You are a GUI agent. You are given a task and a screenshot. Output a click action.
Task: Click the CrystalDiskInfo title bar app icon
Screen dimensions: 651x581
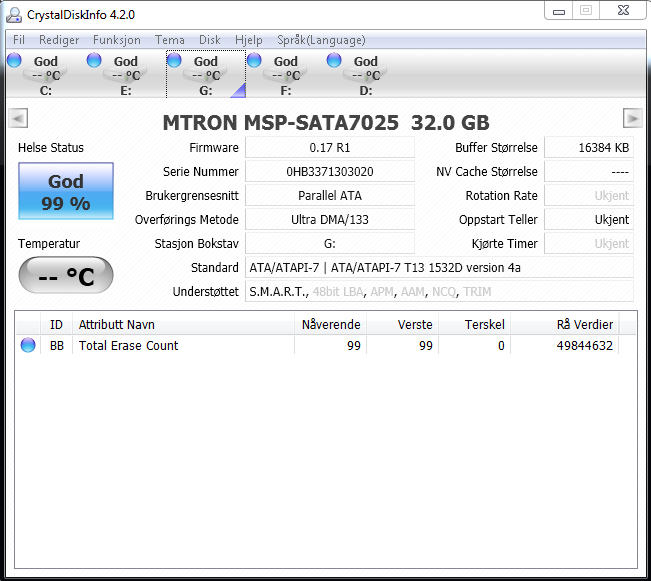[x=14, y=15]
